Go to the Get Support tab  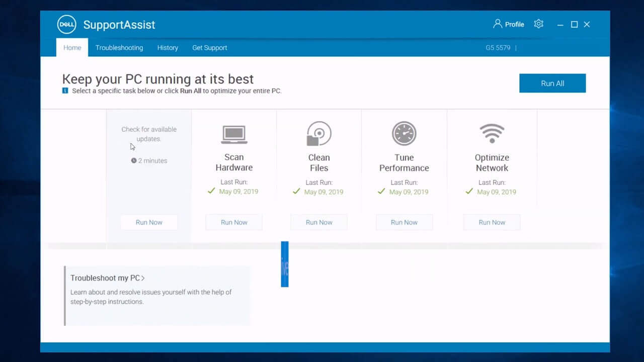coord(209,47)
